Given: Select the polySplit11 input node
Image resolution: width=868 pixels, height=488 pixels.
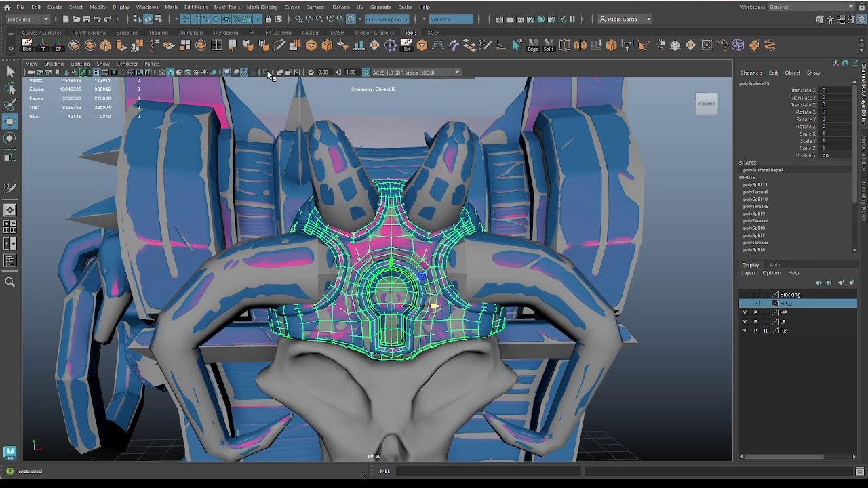Looking at the screenshot, I should (755, 184).
